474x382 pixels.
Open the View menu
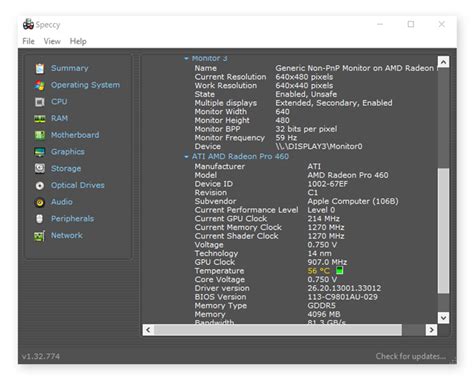(x=52, y=41)
